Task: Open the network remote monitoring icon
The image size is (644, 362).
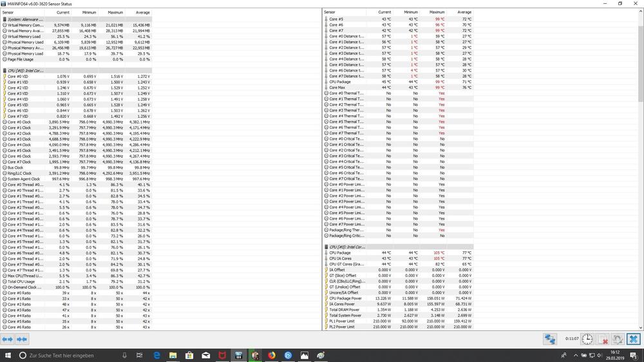Action: (x=549, y=339)
